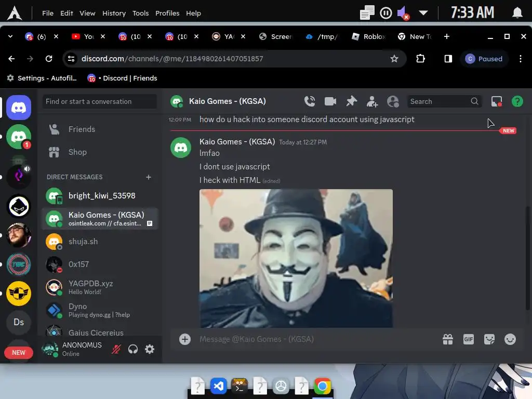This screenshot has height=399, width=532.
Task: Start a voice call with Kaio Gomes
Action: click(x=310, y=101)
